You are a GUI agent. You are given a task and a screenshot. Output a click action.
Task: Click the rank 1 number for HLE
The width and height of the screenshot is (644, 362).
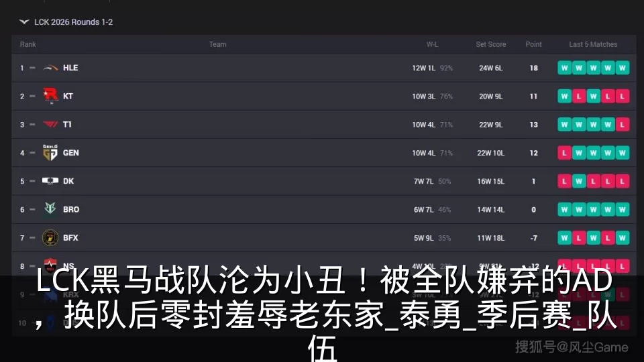pyautogui.click(x=21, y=68)
